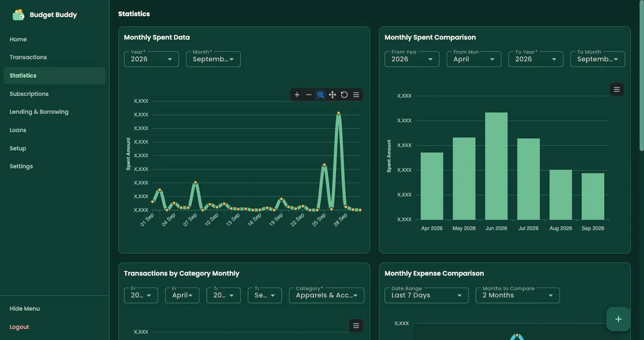644x340 pixels.
Task: Click the Aug 2026 bar in comparison chart
Action: pos(561,195)
